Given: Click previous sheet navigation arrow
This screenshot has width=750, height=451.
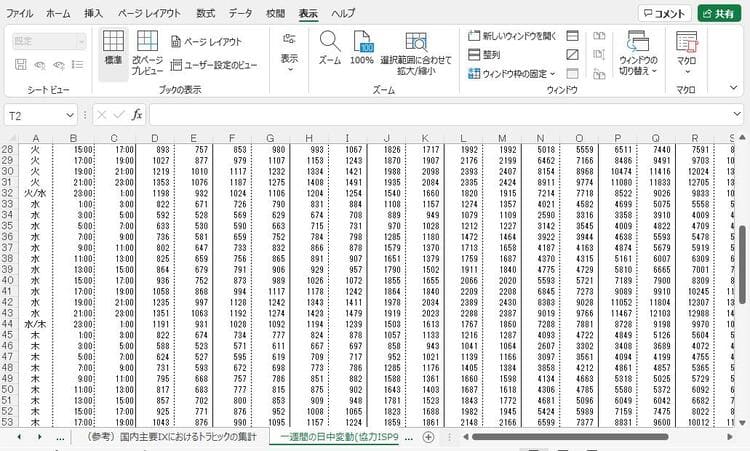Looking at the screenshot, I should click(x=19, y=437).
